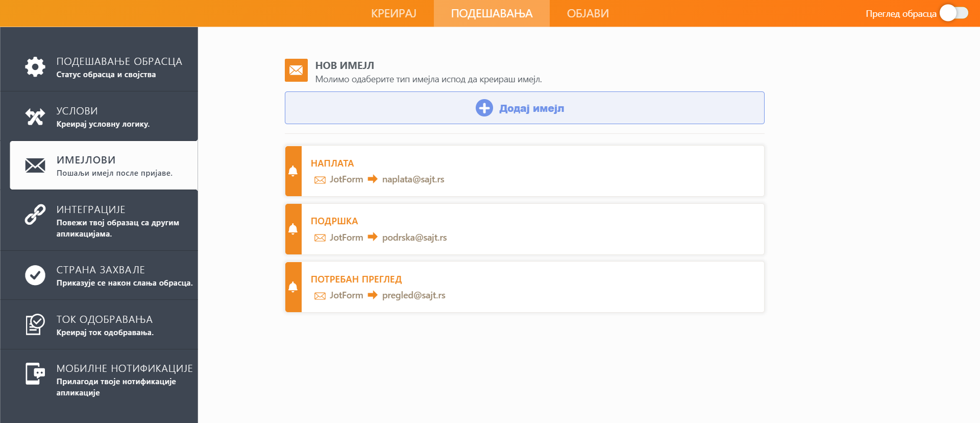
Task: Click the orange arrow before naplata@sajt.rs
Action: tap(373, 179)
